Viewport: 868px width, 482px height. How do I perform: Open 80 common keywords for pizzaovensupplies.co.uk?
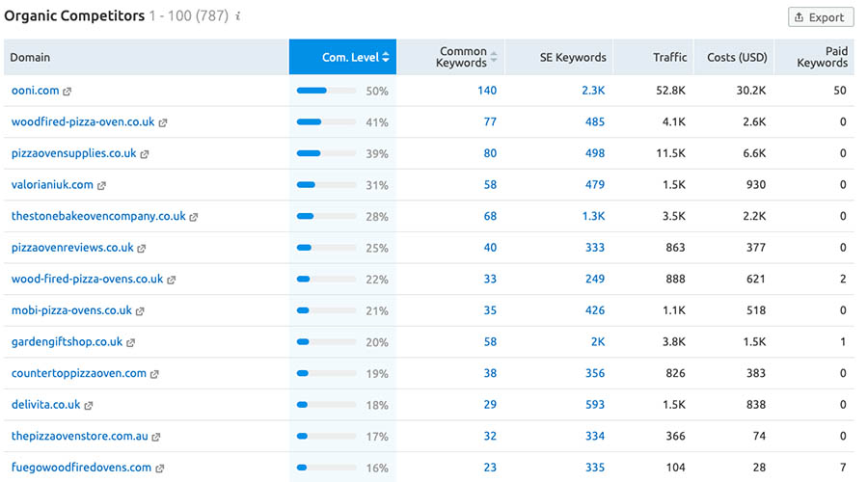pyautogui.click(x=490, y=154)
